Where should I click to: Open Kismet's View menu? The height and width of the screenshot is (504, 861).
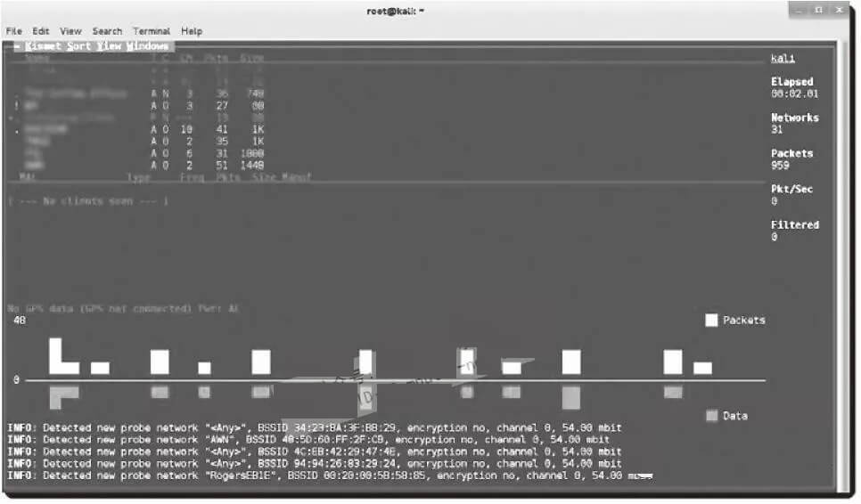click(x=109, y=46)
